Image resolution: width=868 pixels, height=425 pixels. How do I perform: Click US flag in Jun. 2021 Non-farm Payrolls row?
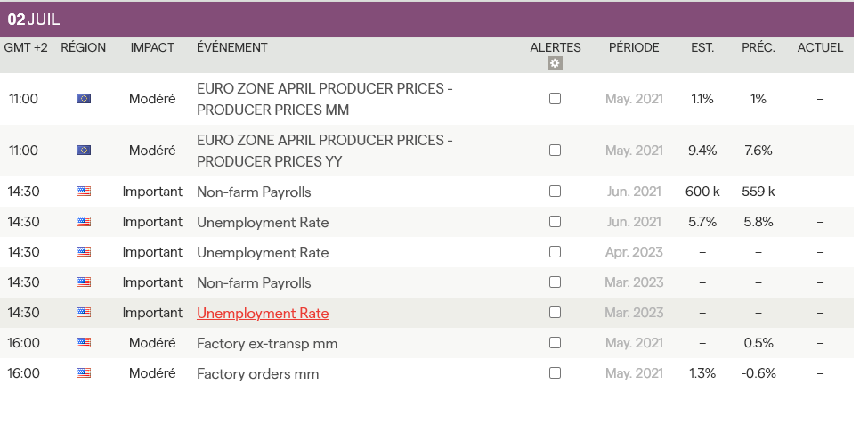84,192
